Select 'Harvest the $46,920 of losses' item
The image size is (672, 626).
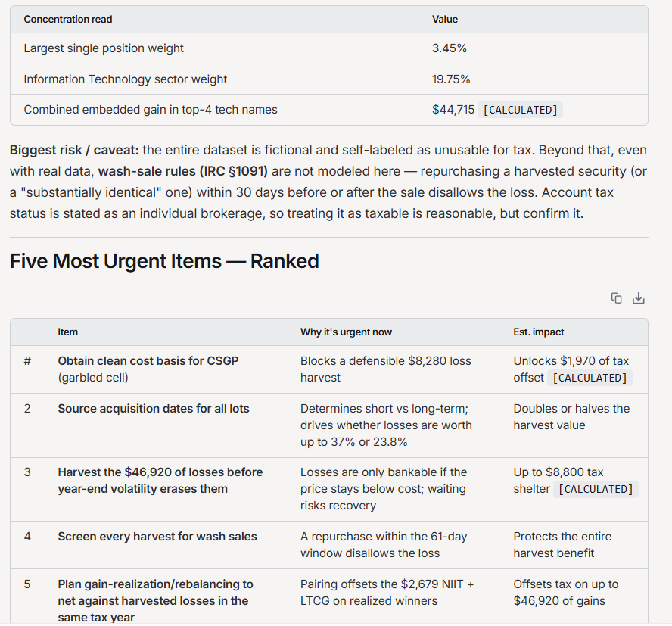[160, 481]
